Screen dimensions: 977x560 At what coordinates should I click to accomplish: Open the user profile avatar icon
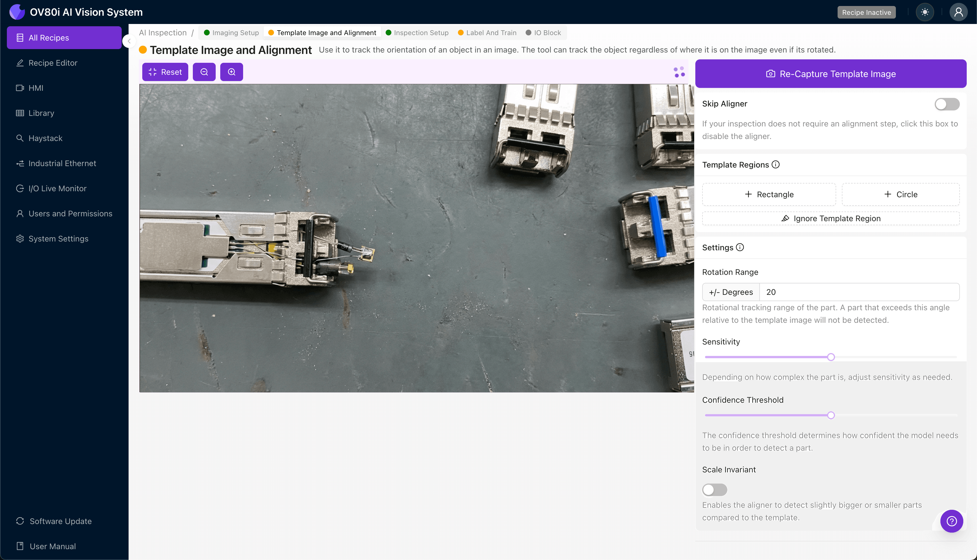(958, 12)
